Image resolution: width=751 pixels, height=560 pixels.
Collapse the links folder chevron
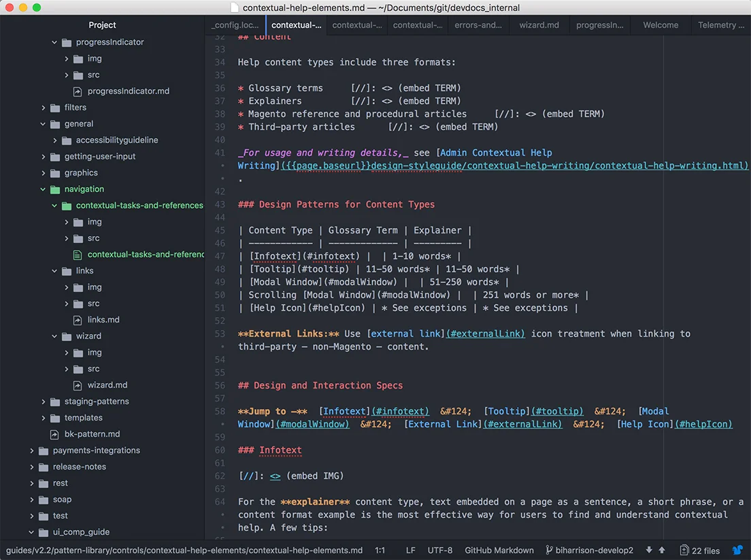(54, 271)
